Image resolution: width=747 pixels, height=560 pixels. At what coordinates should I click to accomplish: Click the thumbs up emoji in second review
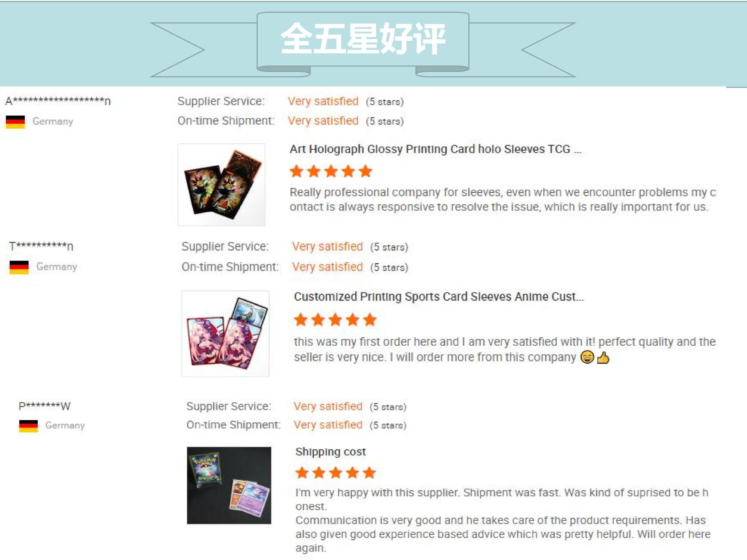(x=603, y=357)
